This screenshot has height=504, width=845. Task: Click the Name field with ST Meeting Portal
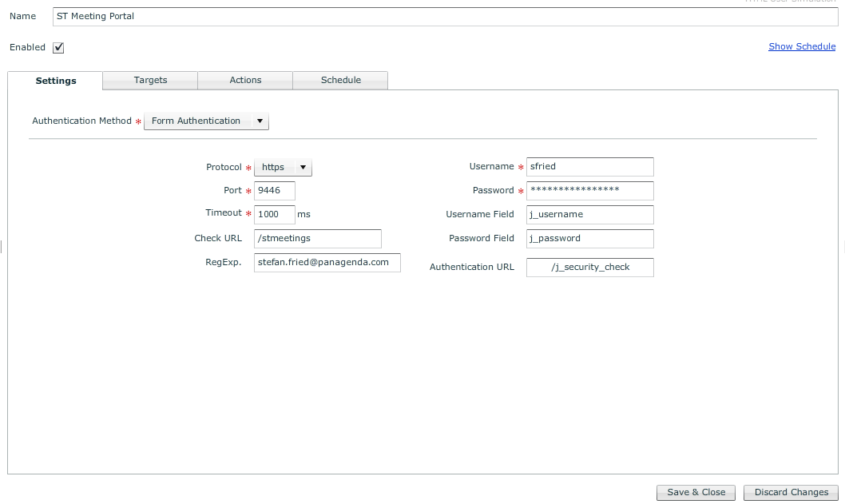(445, 16)
